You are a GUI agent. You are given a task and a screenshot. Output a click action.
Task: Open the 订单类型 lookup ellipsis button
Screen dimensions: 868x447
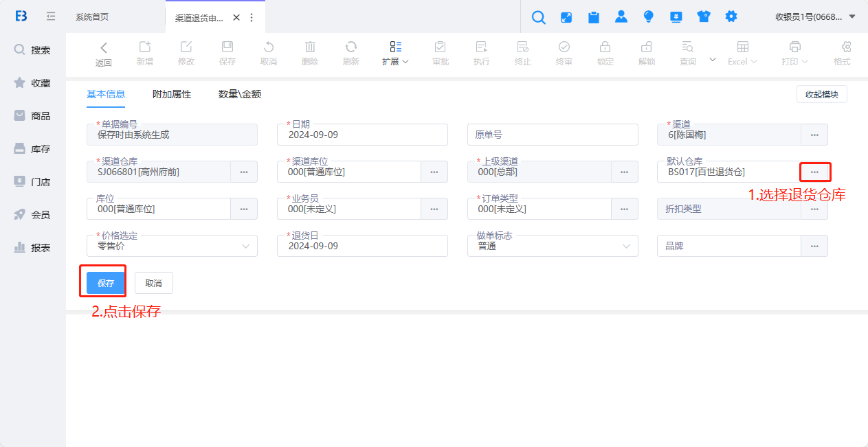pyautogui.click(x=625, y=209)
